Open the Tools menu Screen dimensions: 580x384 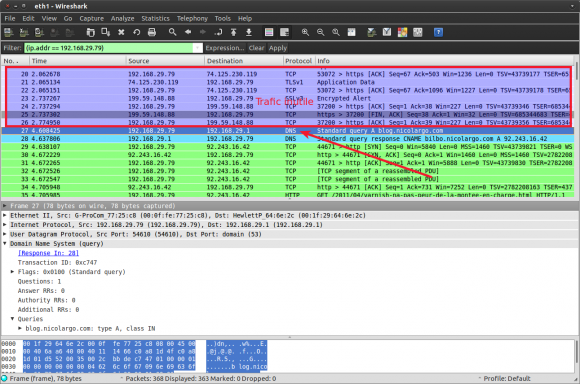click(222, 18)
